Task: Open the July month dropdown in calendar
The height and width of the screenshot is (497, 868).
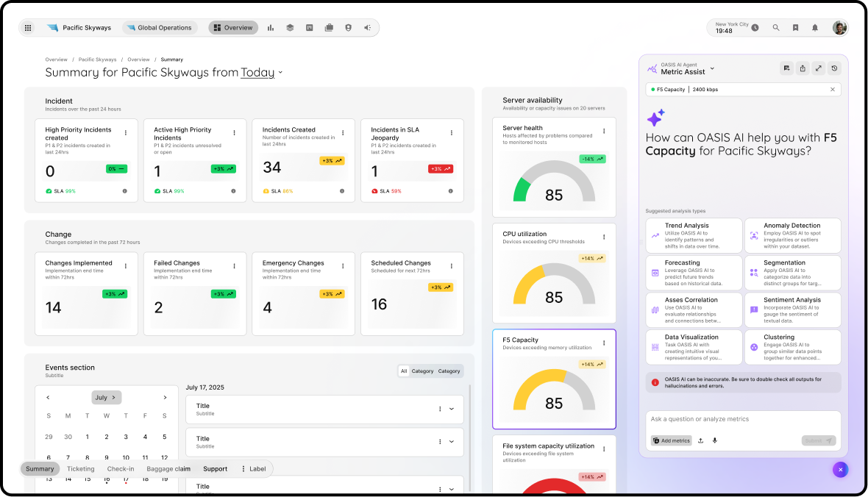Action: (106, 397)
